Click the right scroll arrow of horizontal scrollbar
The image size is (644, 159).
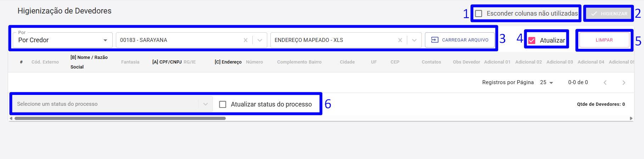[x=631, y=118]
